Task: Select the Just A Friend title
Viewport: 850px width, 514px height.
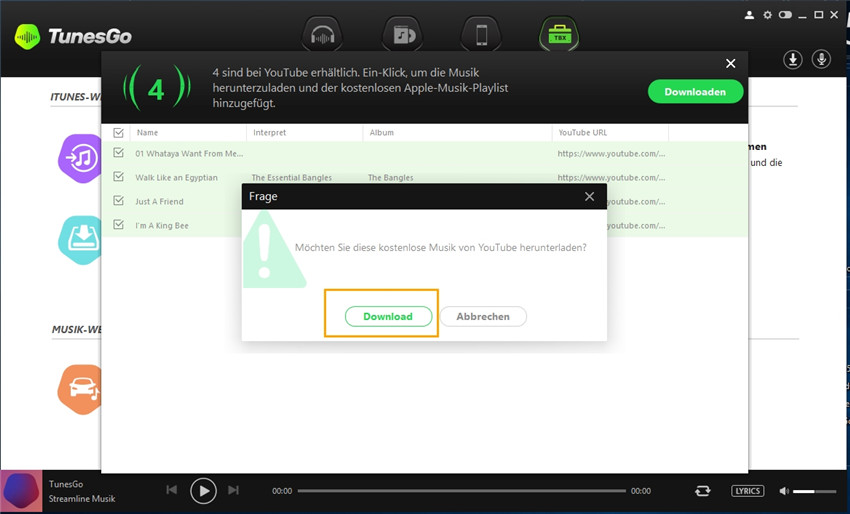Action: (159, 201)
